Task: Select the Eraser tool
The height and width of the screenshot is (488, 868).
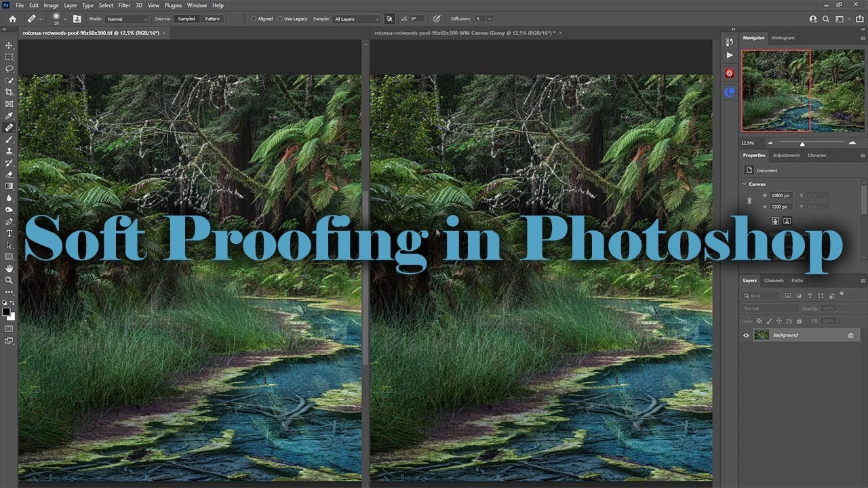Action: point(9,174)
